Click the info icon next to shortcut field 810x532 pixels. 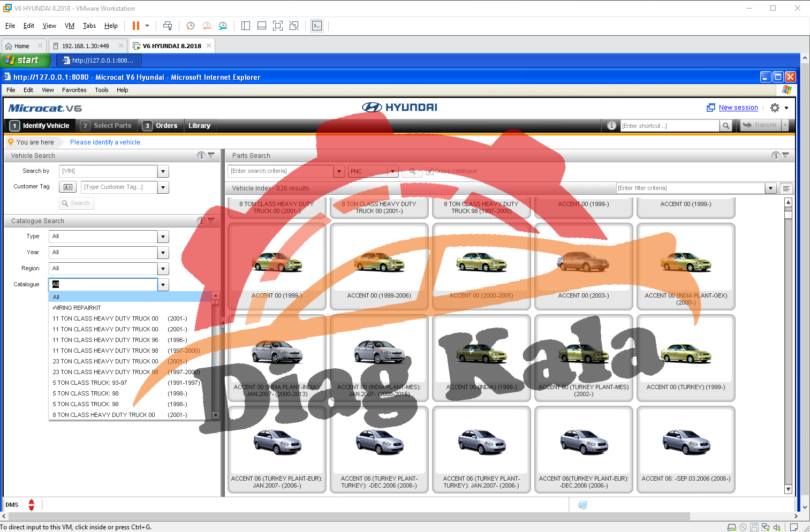point(612,125)
